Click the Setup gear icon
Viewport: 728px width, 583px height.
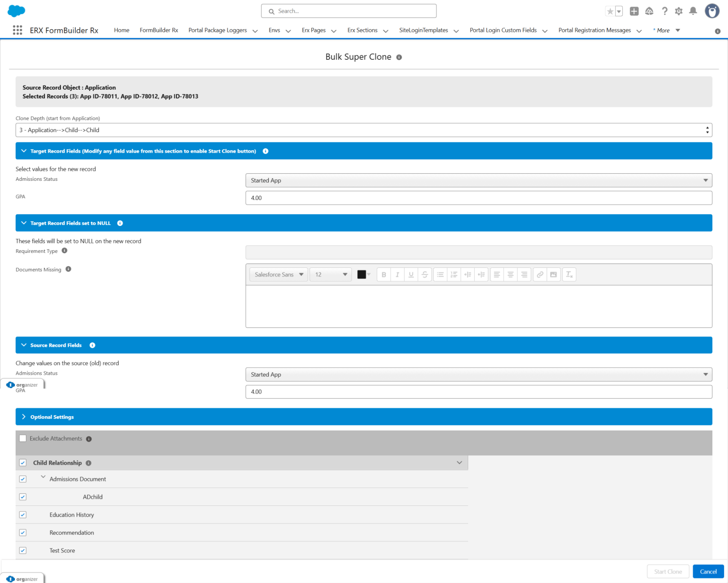click(x=678, y=11)
